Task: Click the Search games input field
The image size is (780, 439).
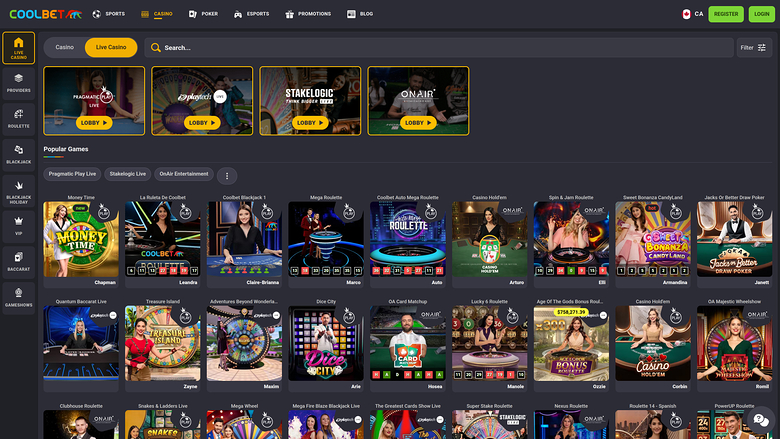Action: pos(440,47)
